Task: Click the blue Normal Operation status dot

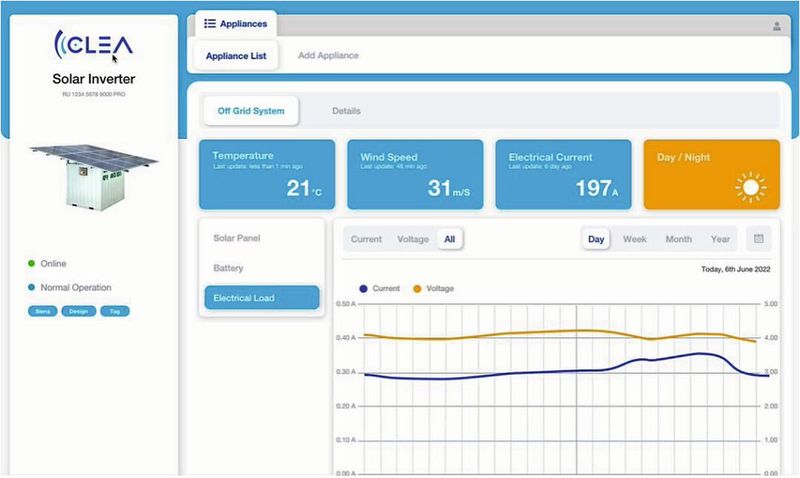Action: (x=31, y=287)
